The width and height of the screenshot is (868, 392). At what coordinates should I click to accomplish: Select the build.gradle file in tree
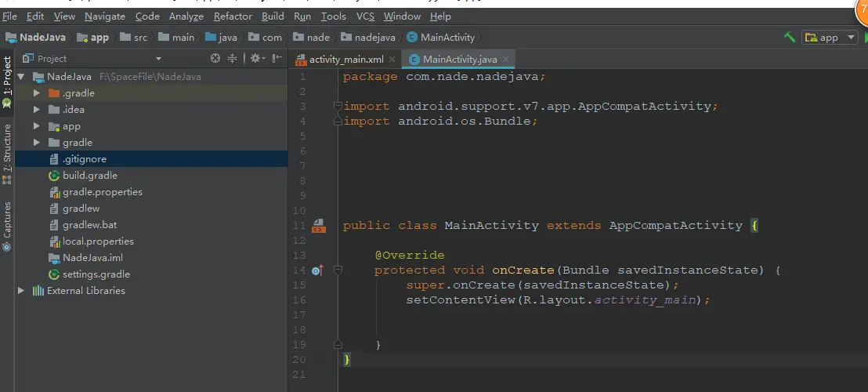pos(151,176)
